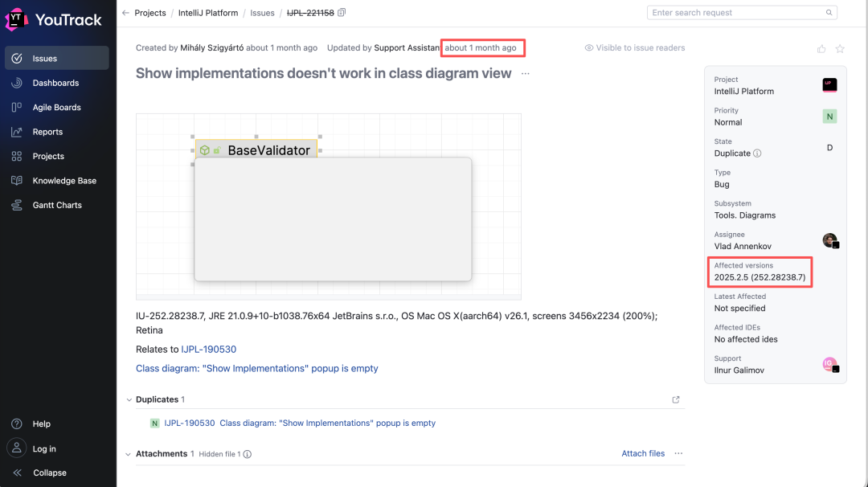The image size is (868, 487).
Task: Change the Subsystem Tools. Diagrams field
Action: [744, 215]
